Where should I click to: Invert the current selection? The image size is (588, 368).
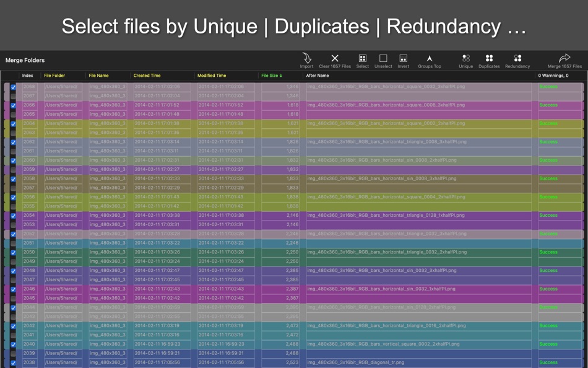pos(403,60)
